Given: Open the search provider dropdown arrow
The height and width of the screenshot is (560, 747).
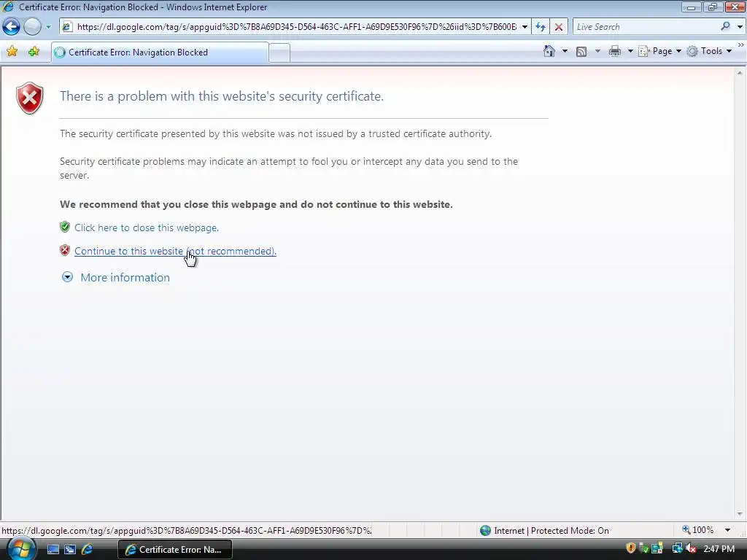Looking at the screenshot, I should tap(740, 27).
